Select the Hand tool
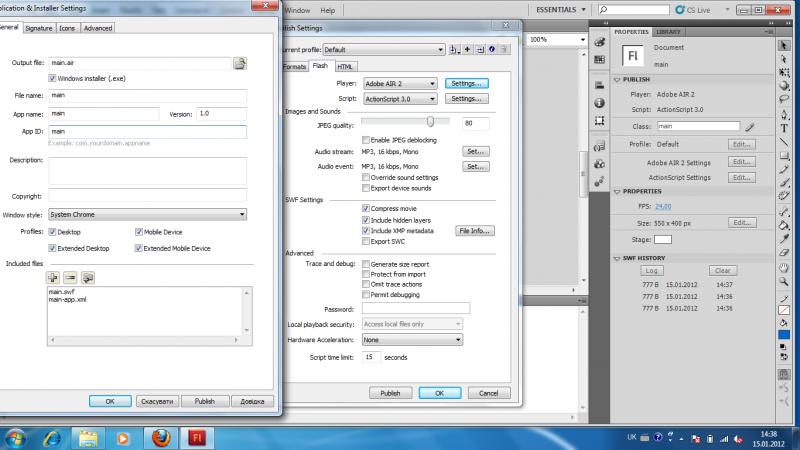This screenshot has width=800, height=450. [x=784, y=268]
